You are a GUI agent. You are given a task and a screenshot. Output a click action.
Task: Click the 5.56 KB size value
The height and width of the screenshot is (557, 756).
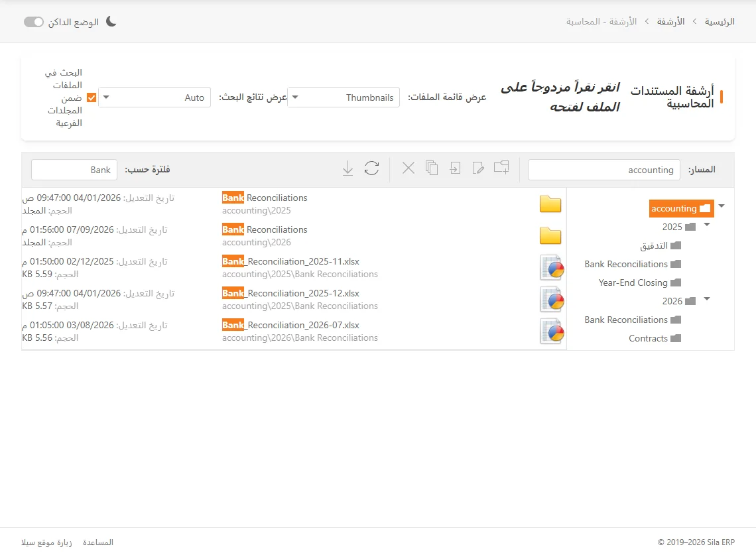coord(37,338)
